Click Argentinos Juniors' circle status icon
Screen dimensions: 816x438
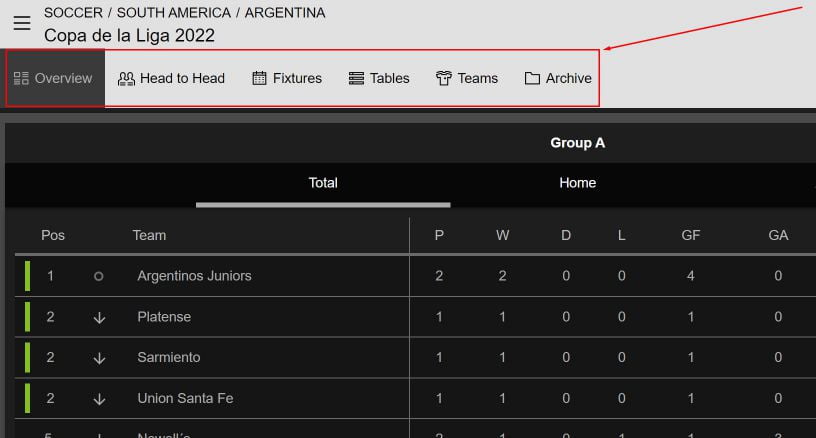[x=98, y=276]
